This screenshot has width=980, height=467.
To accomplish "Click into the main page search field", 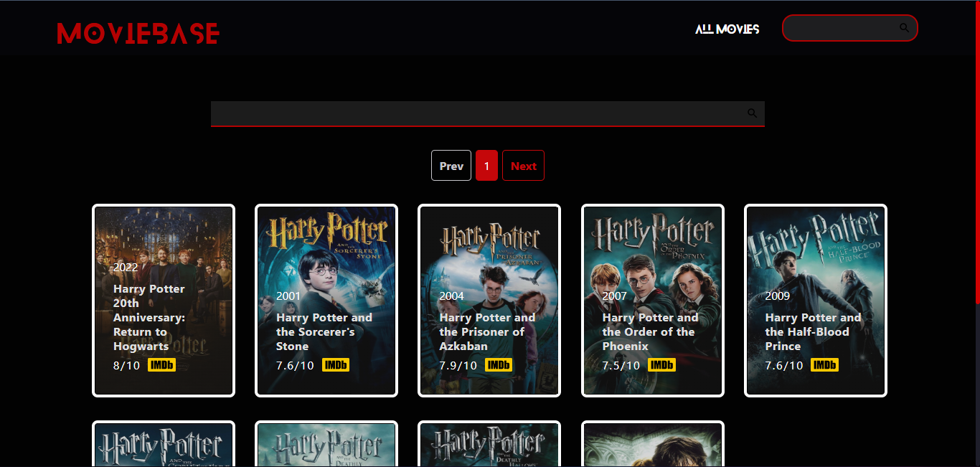I will click(473, 113).
